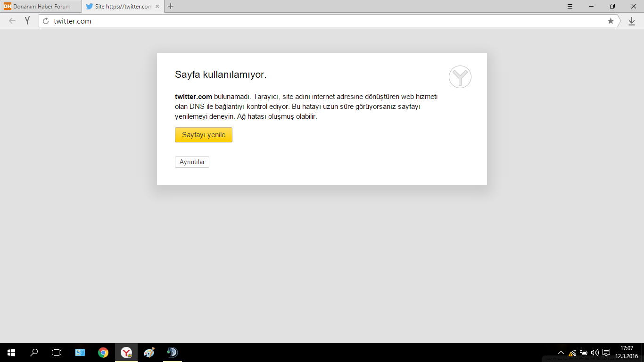Click the back arrow in the browser toolbar
Image resolution: width=644 pixels, height=362 pixels.
[12, 21]
